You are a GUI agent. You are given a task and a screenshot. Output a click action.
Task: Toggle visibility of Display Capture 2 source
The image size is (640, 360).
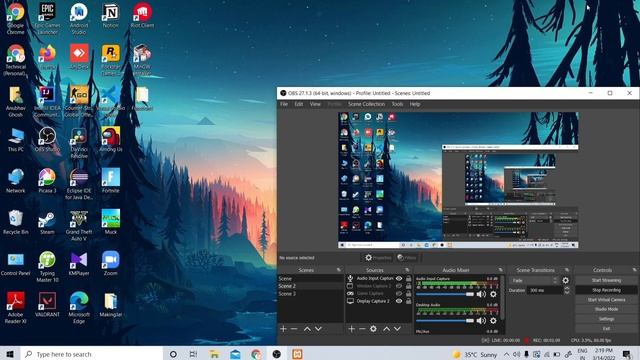coord(399,301)
